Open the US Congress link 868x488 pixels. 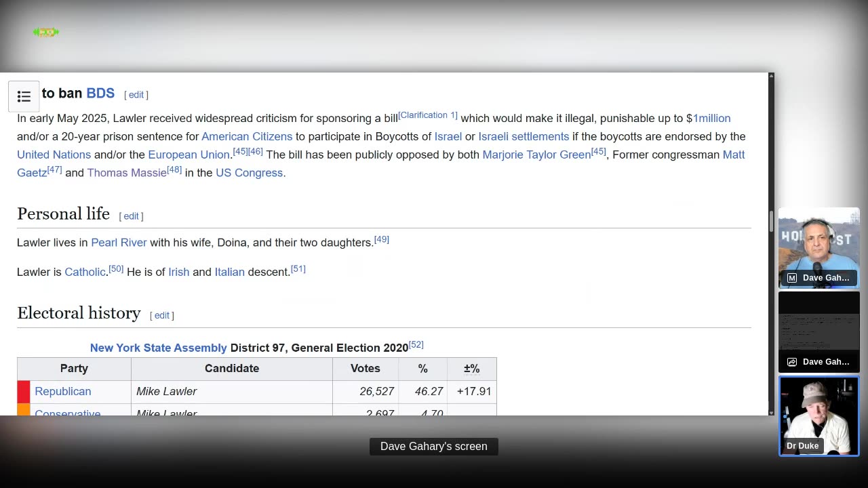point(249,173)
